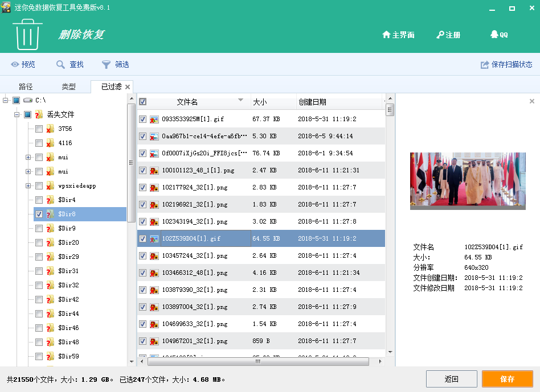This screenshot has width=540, height=392.
Task: Expand the second mui folder
Action: [x=28, y=172]
